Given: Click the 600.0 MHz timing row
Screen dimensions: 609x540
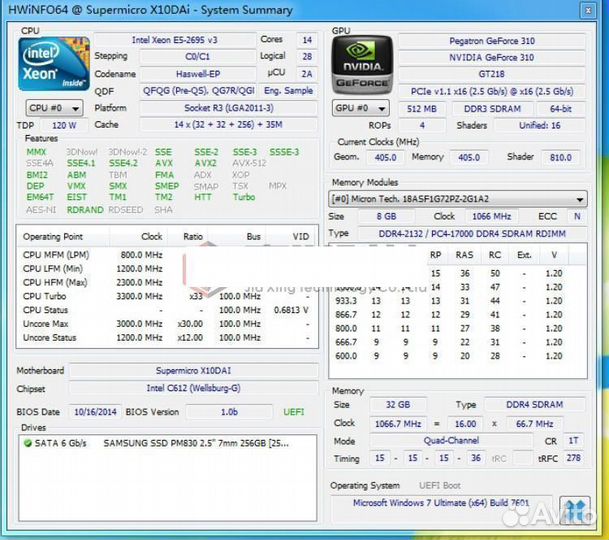Looking at the screenshot, I should [x=458, y=356].
